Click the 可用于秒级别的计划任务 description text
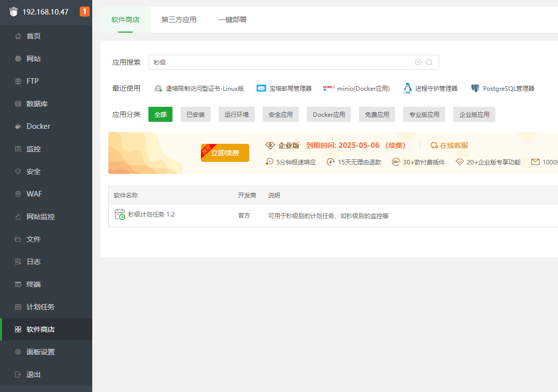 [328, 216]
